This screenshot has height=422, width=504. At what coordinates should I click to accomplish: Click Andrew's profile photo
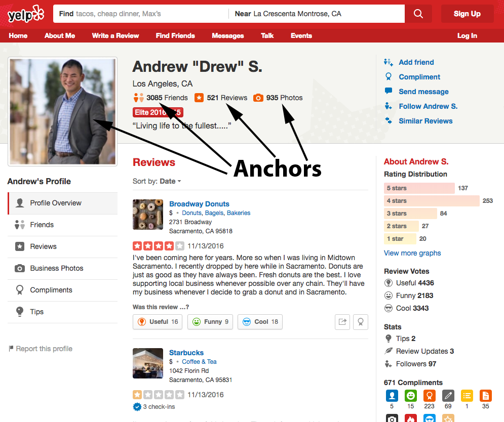[x=63, y=111]
